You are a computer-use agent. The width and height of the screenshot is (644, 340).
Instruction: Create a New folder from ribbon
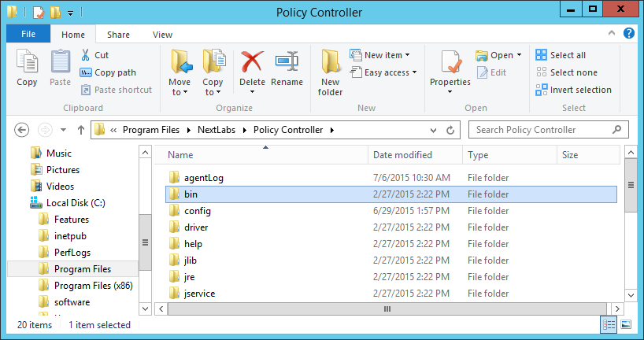[330, 72]
